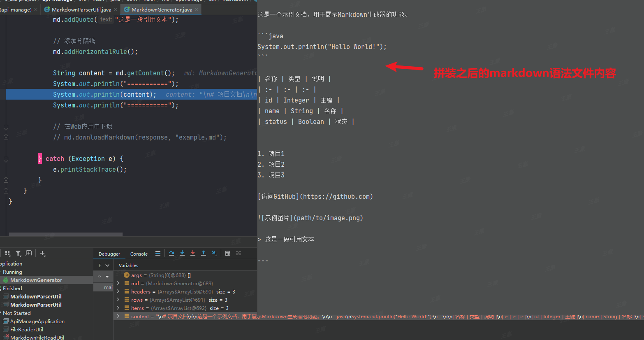Click the 'id | Integer | 主键' table row

pyautogui.click(x=299, y=100)
